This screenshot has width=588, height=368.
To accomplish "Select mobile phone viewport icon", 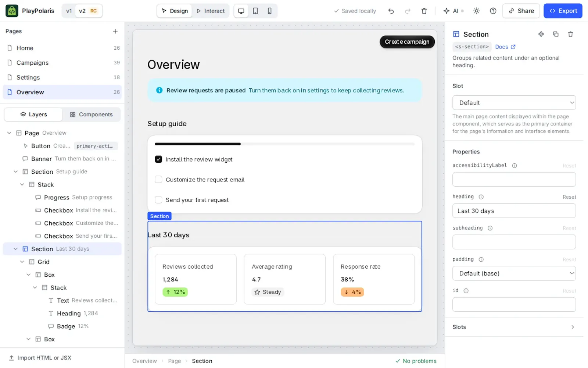I will [270, 11].
